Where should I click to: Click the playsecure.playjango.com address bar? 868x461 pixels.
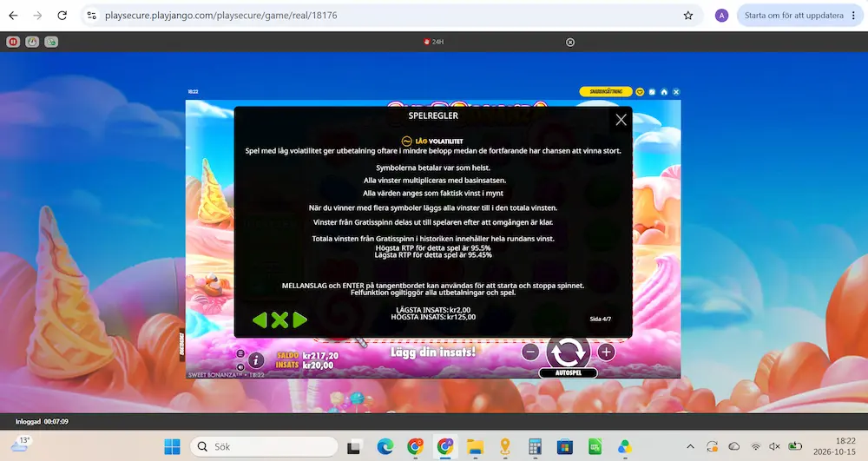[387, 16]
